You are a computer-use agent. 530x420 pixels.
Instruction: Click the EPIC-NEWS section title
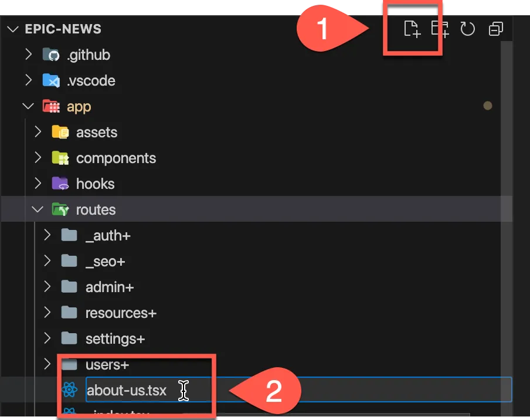point(63,29)
